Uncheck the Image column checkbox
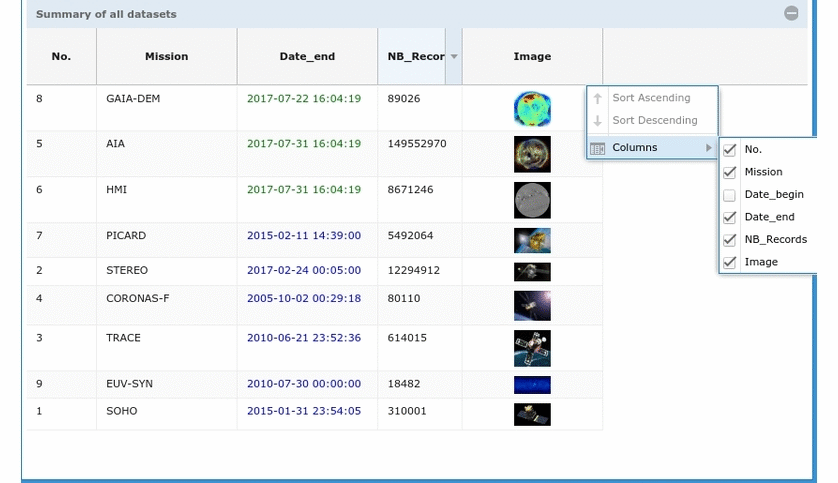The height and width of the screenshot is (483, 838). [730, 262]
